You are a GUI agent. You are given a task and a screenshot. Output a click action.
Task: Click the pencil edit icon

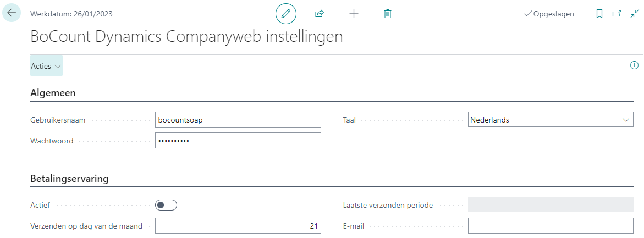point(285,14)
